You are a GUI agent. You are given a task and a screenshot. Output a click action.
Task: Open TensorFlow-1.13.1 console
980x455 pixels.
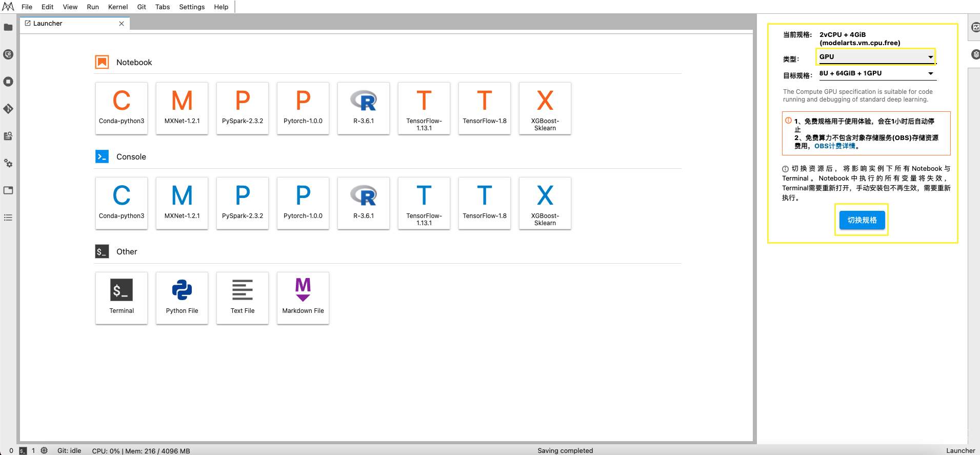coord(424,203)
